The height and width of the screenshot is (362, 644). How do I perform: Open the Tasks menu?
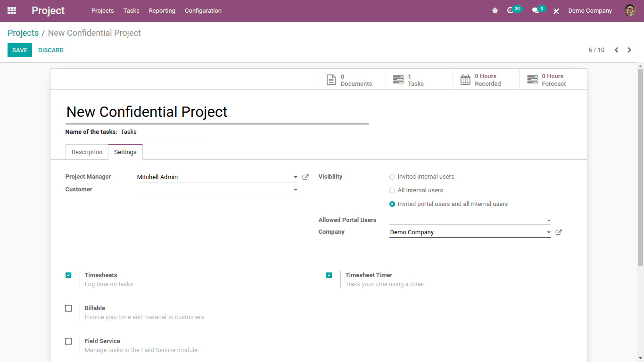click(132, 10)
